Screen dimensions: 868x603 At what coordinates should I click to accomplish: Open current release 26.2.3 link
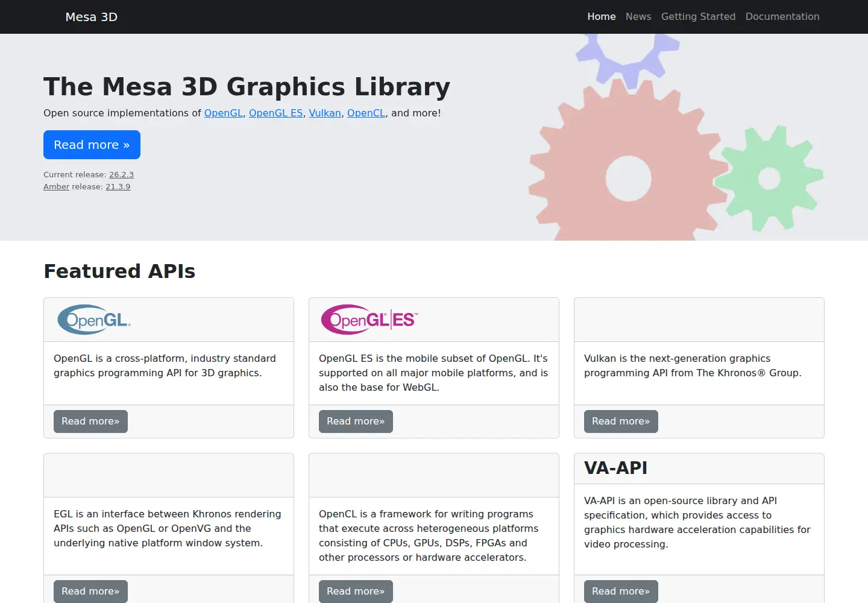click(x=121, y=175)
